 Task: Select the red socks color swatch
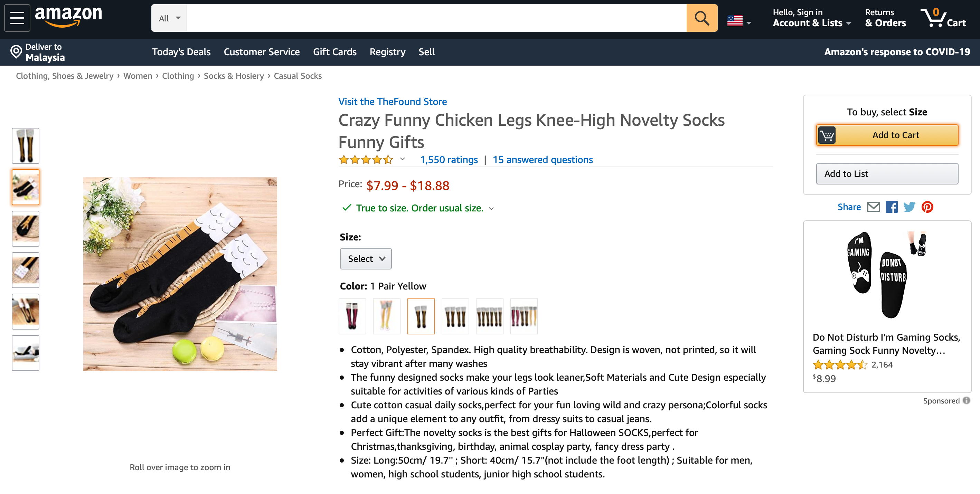coord(352,316)
